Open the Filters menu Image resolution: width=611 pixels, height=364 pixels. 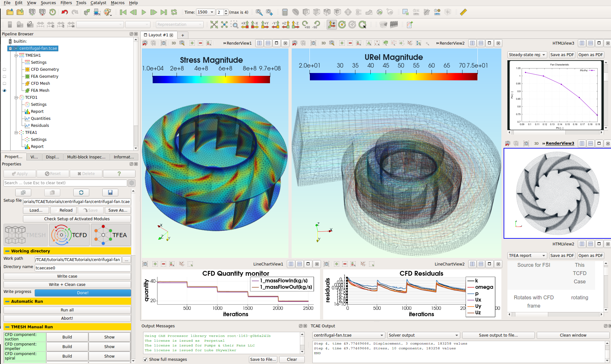66,3
